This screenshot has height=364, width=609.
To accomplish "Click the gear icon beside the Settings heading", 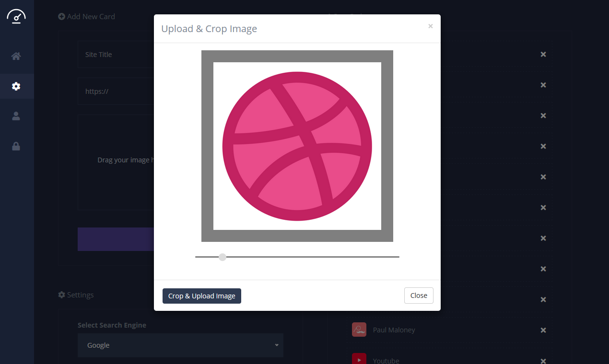I will 61,295.
